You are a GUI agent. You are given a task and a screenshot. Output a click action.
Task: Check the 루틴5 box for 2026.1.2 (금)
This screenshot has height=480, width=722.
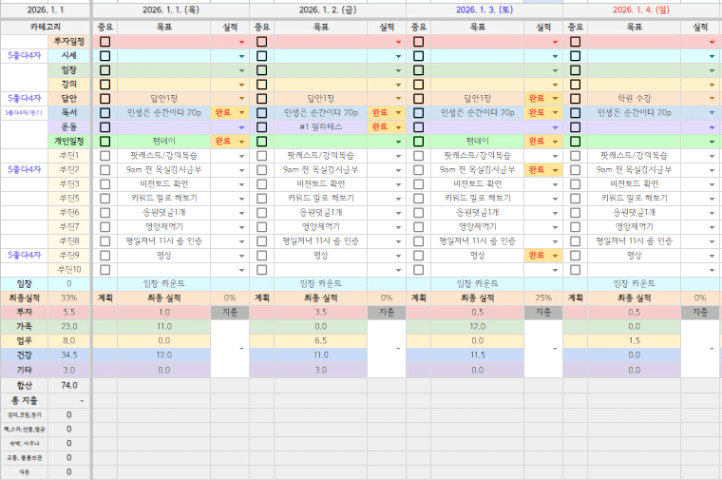coord(262,199)
